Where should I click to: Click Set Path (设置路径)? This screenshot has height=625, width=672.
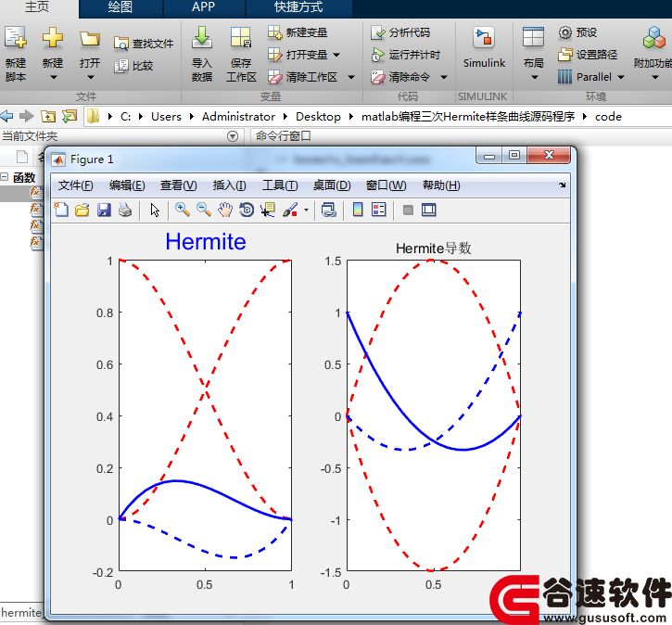point(588,55)
